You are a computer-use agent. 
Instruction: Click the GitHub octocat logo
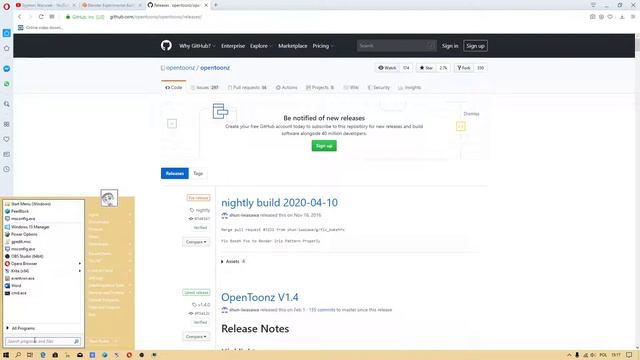point(166,45)
